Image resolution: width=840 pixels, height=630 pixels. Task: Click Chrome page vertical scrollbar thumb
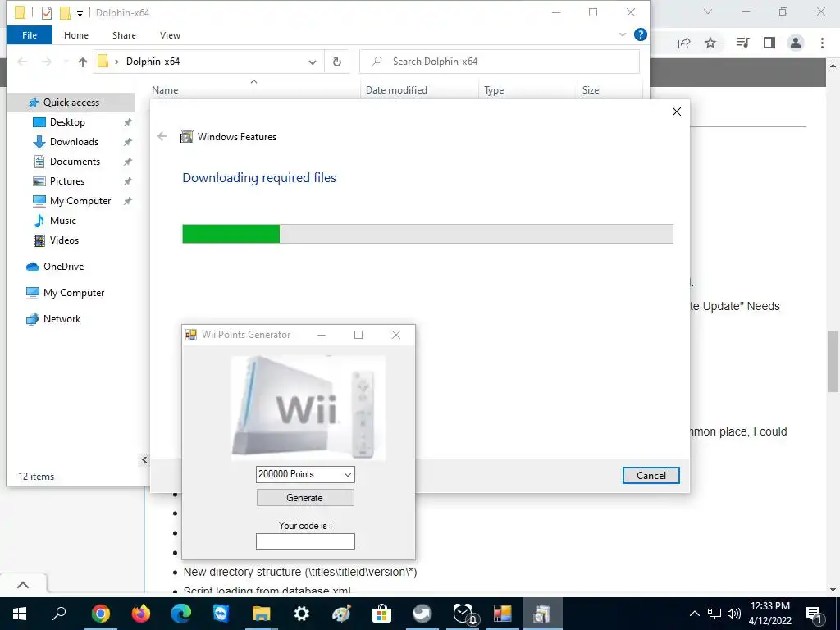pos(833,362)
